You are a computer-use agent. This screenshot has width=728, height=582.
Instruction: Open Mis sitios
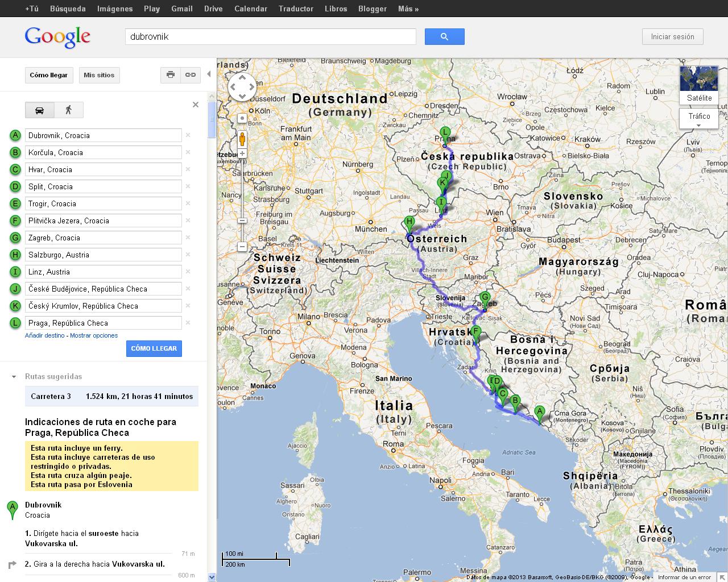[x=99, y=75]
